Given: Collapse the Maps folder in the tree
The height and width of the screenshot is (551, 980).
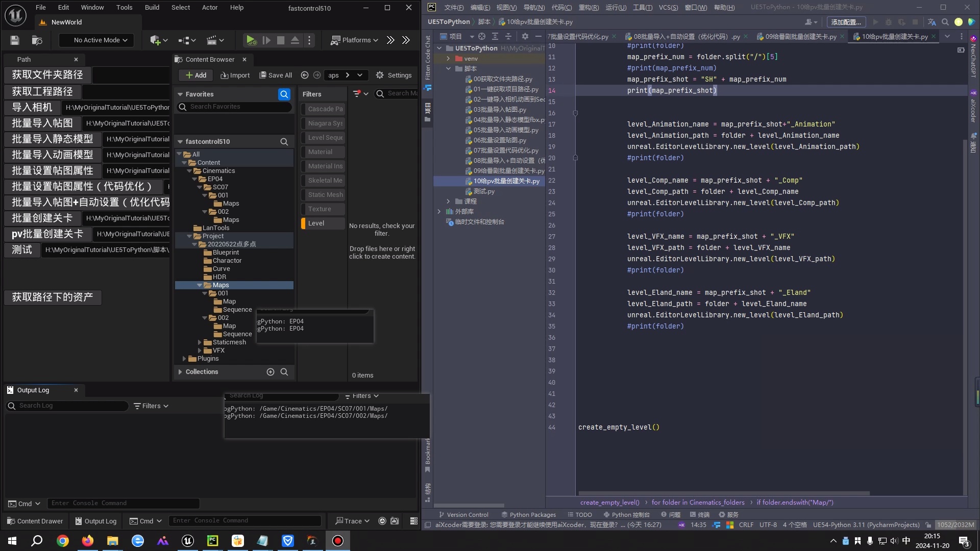Looking at the screenshot, I should 200,285.
